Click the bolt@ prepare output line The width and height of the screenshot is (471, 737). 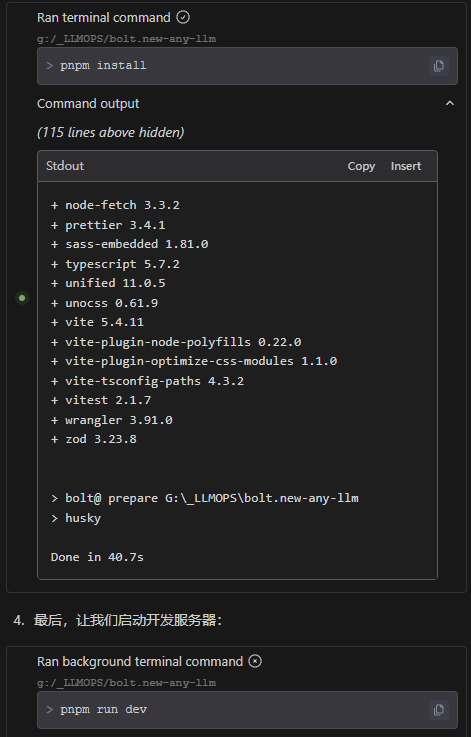click(204, 498)
